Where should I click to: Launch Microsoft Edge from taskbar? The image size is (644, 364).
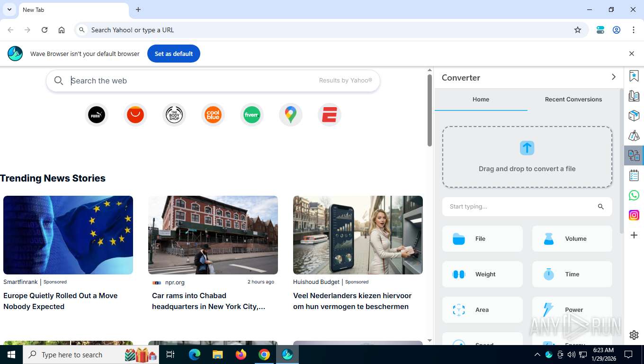[x=195, y=355]
